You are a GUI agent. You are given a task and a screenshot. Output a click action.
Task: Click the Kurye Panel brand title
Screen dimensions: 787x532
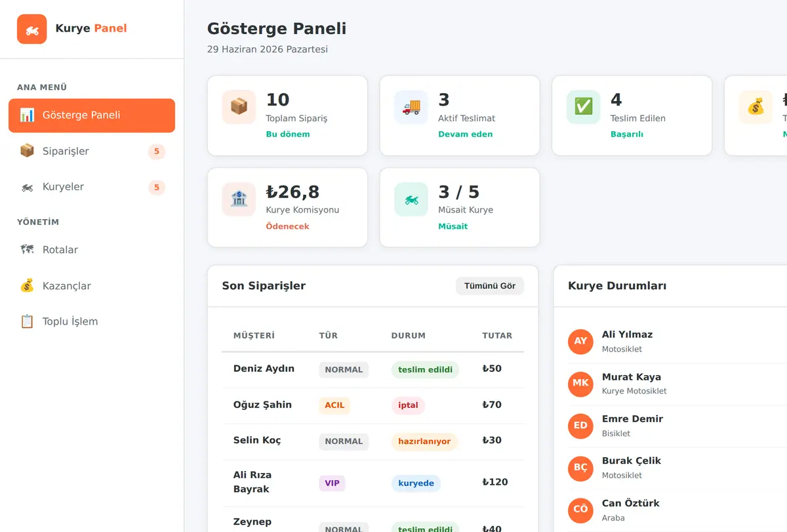click(91, 28)
